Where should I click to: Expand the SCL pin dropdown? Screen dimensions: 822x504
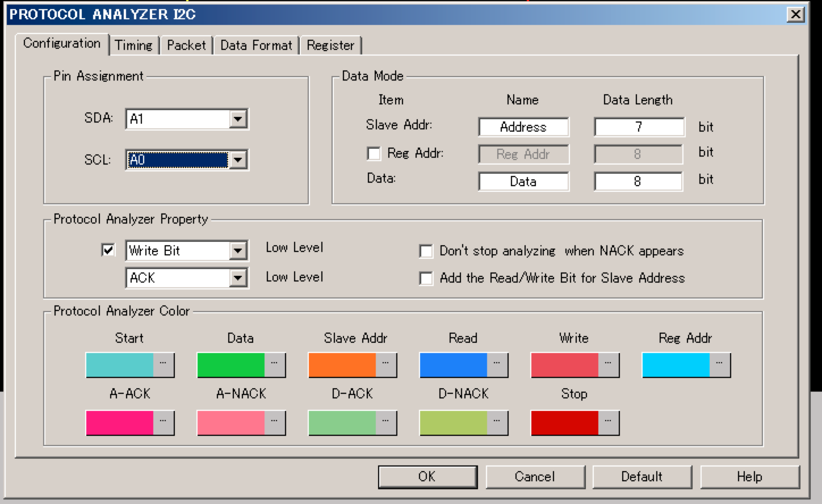coord(238,160)
